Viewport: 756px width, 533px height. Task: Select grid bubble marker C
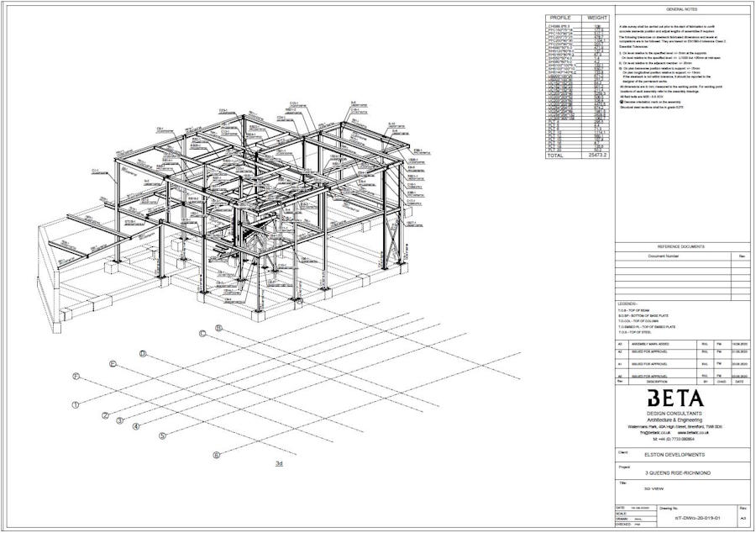point(202,334)
